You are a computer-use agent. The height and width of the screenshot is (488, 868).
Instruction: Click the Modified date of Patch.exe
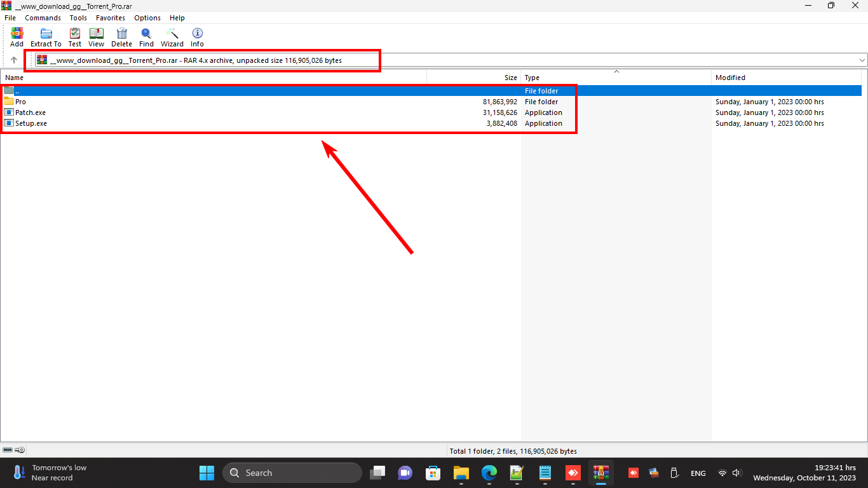tap(770, 112)
